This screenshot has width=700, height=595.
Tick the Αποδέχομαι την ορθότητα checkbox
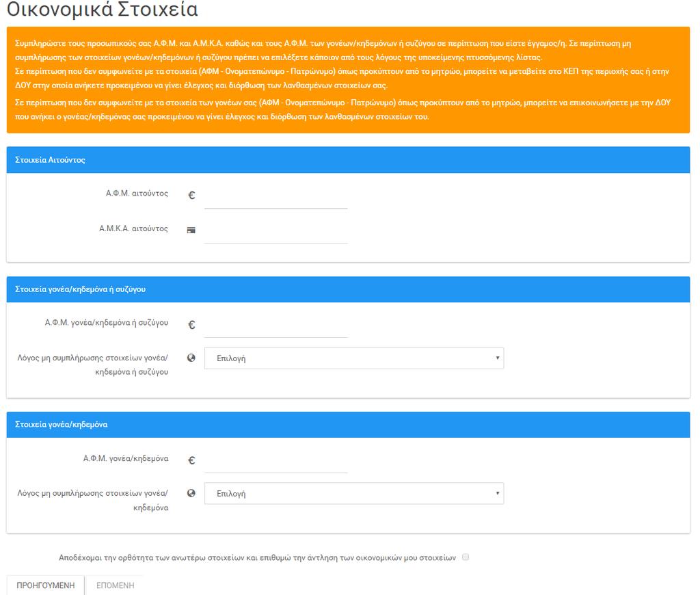click(x=466, y=557)
